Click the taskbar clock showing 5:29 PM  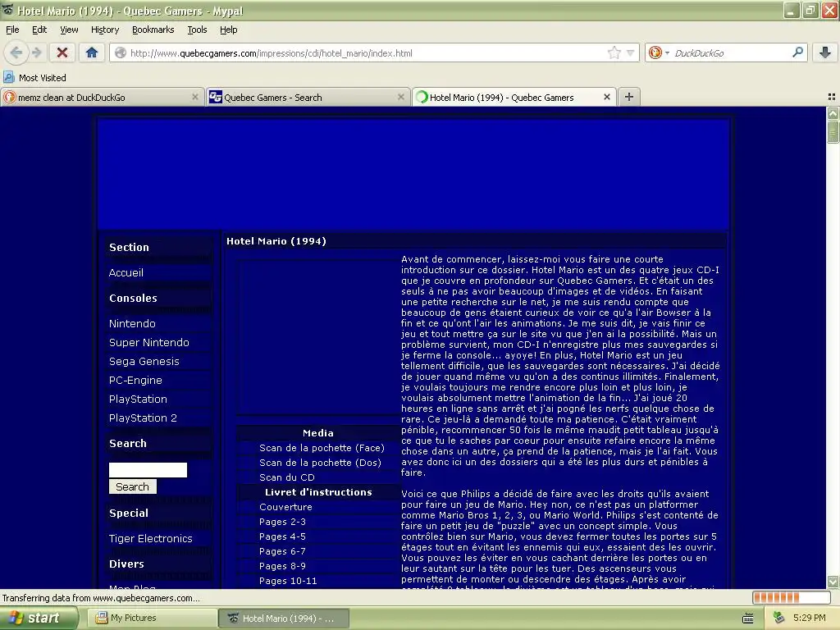809,619
